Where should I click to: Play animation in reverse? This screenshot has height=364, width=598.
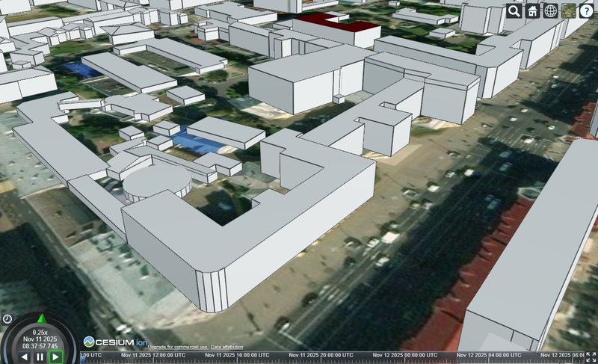(25, 357)
